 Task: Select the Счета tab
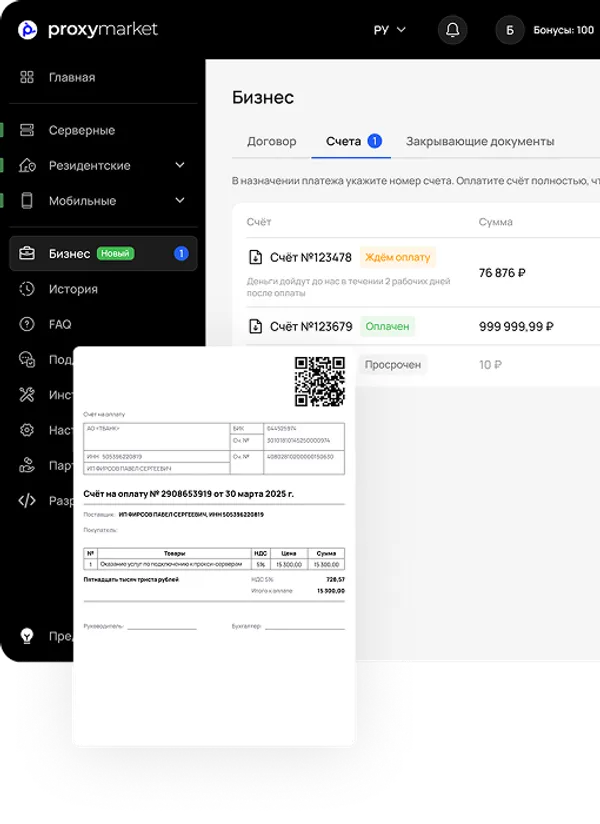pyautogui.click(x=344, y=141)
